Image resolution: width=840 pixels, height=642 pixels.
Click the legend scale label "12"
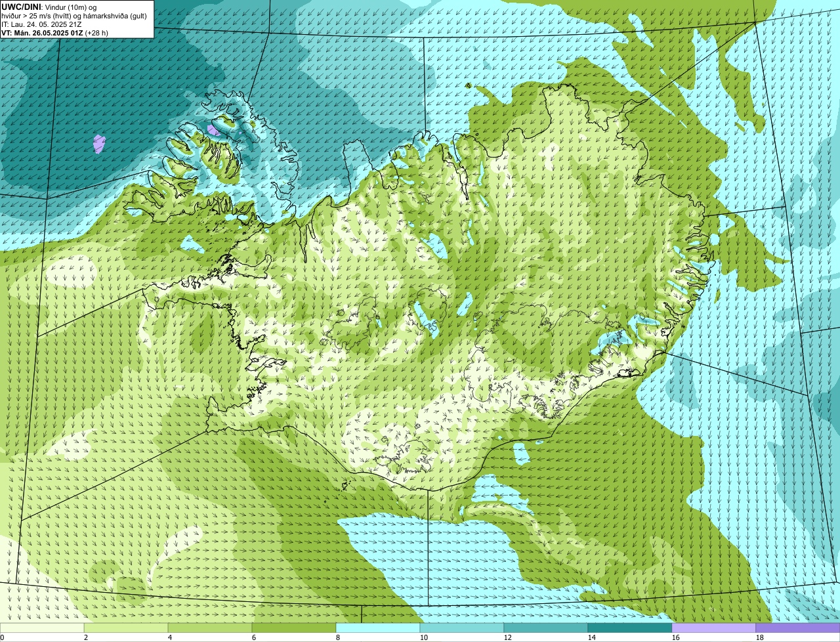click(x=508, y=637)
